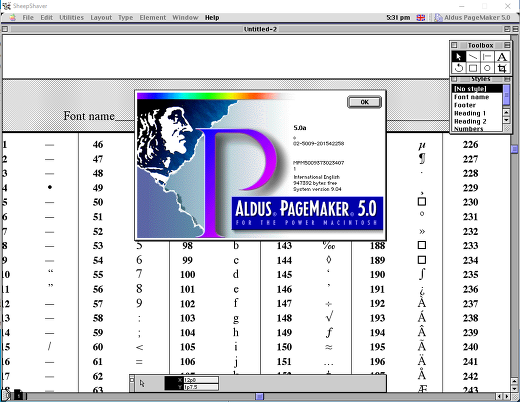Click the Apple menu icon
This screenshot has height=402, width=520.
(x=12, y=18)
